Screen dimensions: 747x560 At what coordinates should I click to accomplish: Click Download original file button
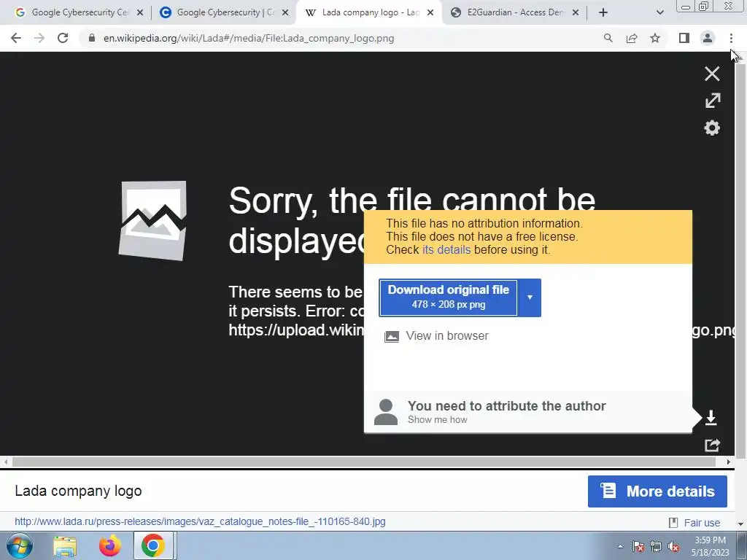click(x=448, y=297)
